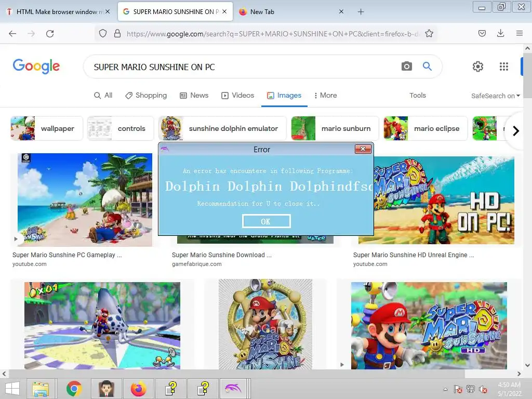Bookmark this page with the star icon
The width and height of the screenshot is (532, 399).
(x=429, y=33)
